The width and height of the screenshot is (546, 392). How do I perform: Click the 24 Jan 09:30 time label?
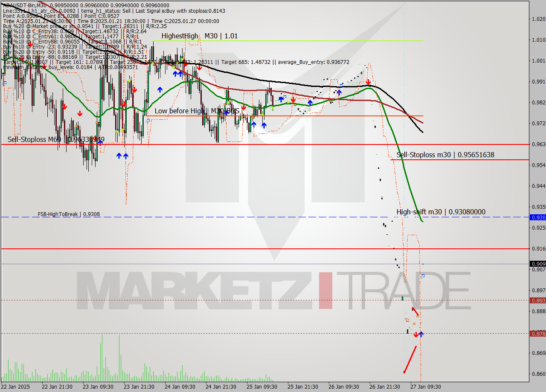point(180,387)
